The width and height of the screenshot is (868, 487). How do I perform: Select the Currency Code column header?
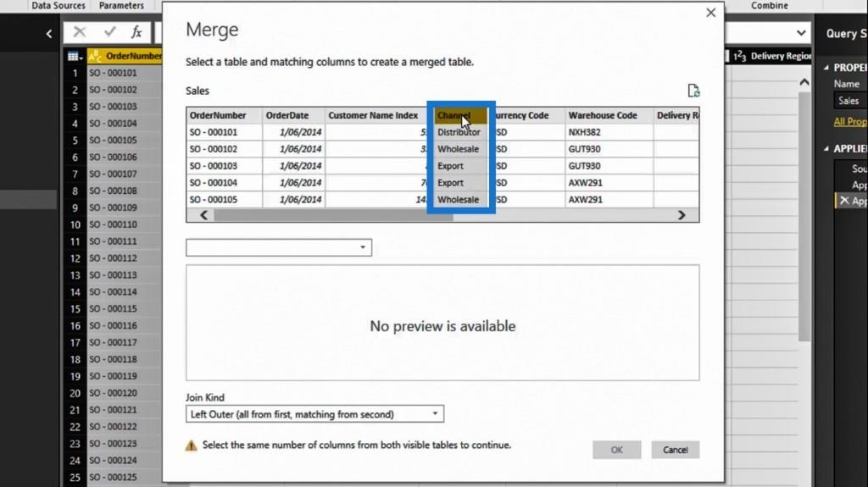pos(530,115)
